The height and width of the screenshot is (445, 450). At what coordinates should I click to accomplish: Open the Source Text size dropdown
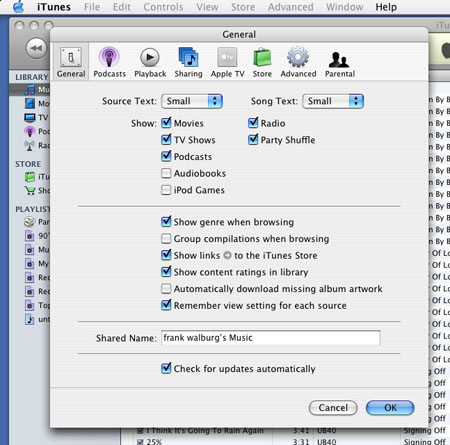click(x=192, y=101)
